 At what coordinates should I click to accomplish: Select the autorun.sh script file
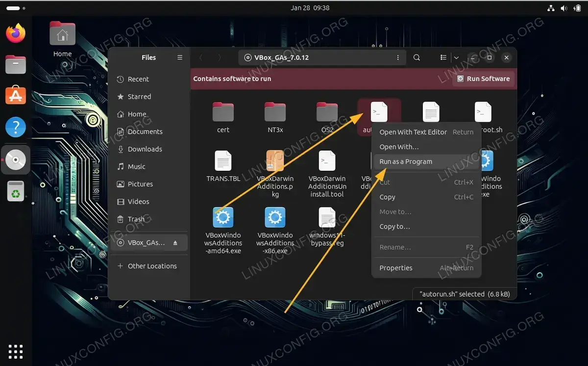379,113
